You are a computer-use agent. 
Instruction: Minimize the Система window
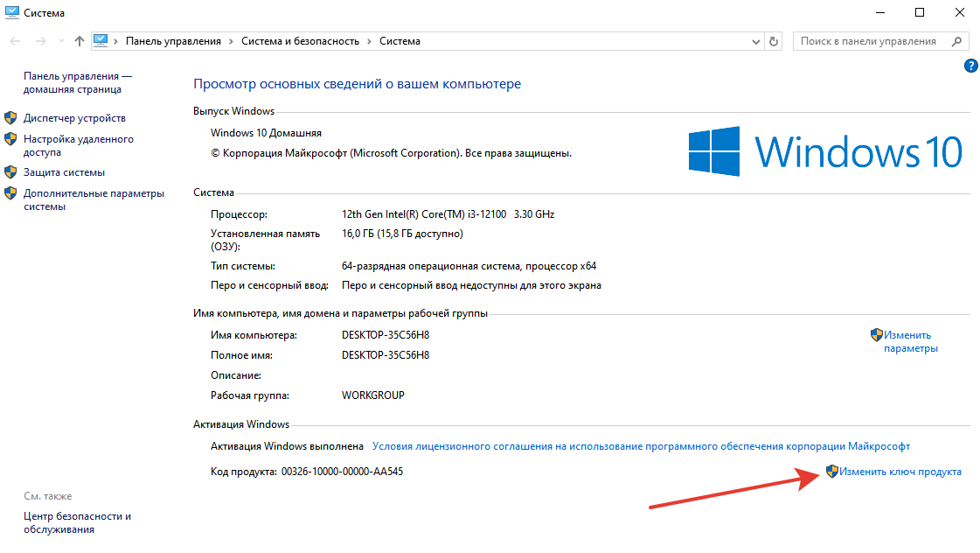pyautogui.click(x=880, y=12)
